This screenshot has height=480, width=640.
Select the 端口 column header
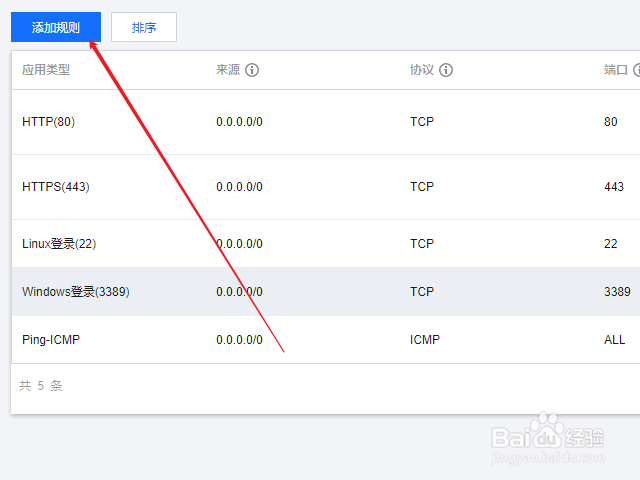click(616, 70)
